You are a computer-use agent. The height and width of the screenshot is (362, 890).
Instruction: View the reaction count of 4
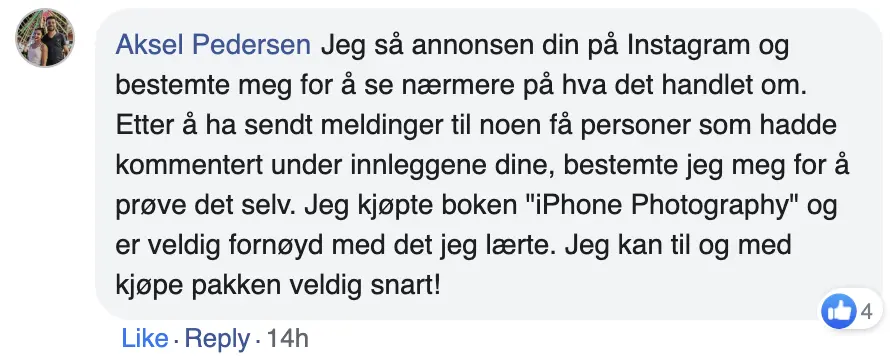pos(866,312)
